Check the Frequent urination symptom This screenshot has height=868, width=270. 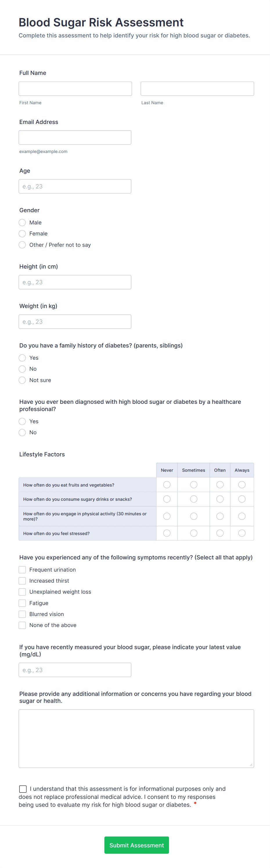(22, 570)
